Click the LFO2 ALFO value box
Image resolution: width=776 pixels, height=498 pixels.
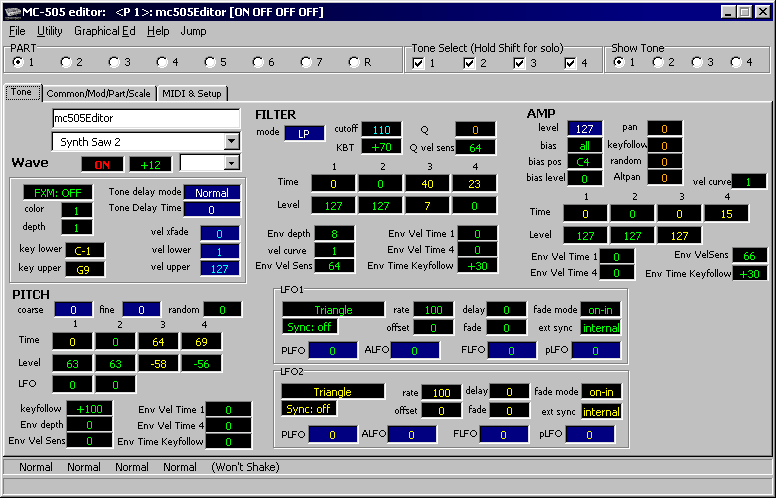pyautogui.click(x=412, y=435)
